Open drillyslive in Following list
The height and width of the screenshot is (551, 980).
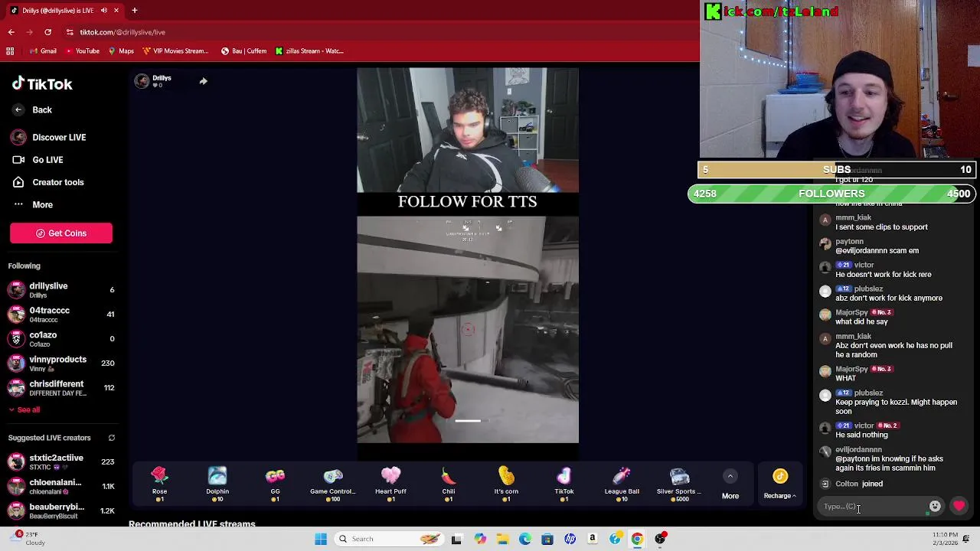coord(61,290)
